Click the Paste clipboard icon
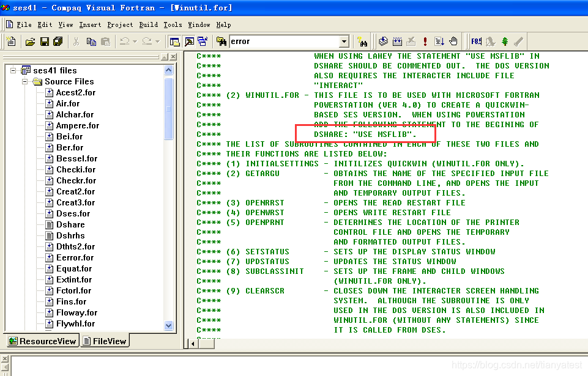The height and width of the screenshot is (376, 588). [106, 42]
